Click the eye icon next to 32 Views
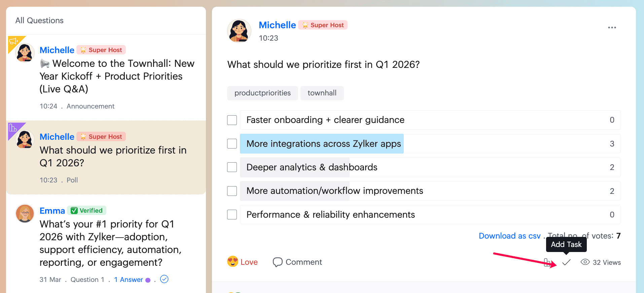644x293 pixels. point(585,262)
